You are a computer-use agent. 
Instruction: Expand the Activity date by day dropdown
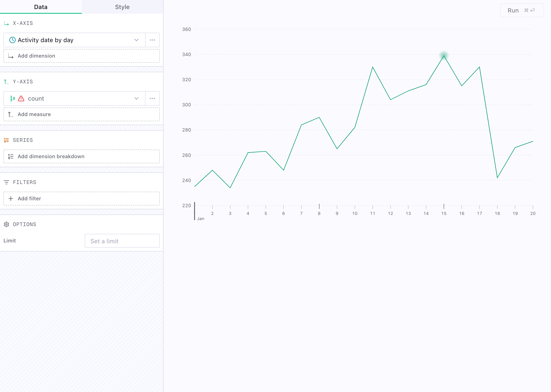(x=136, y=40)
